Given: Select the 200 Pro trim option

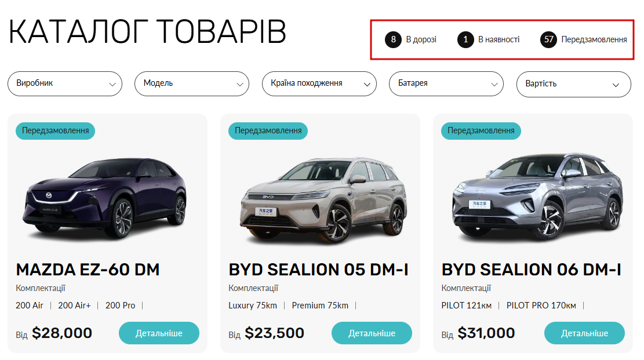Looking at the screenshot, I should pyautogui.click(x=120, y=306).
